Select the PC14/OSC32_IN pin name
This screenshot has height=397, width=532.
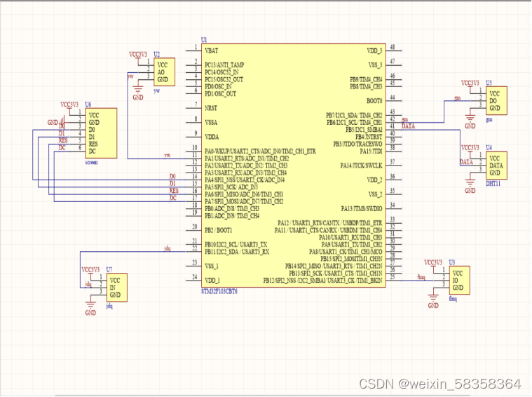click(x=221, y=72)
